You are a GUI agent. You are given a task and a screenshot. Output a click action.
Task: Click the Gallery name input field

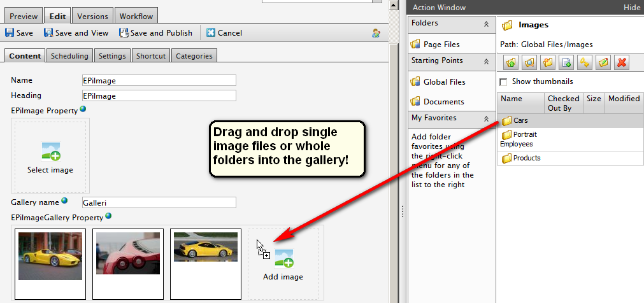[x=159, y=202]
